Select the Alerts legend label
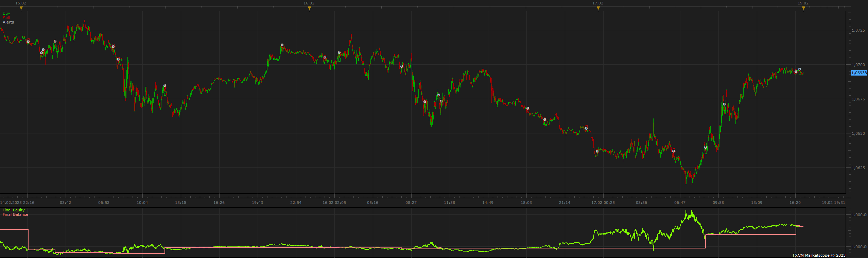This screenshot has height=258, width=868. coord(8,22)
